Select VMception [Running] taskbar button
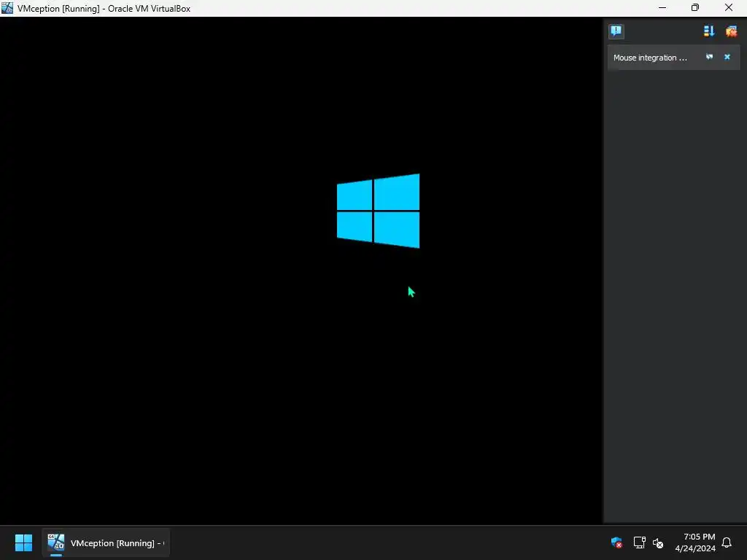 pyautogui.click(x=105, y=542)
